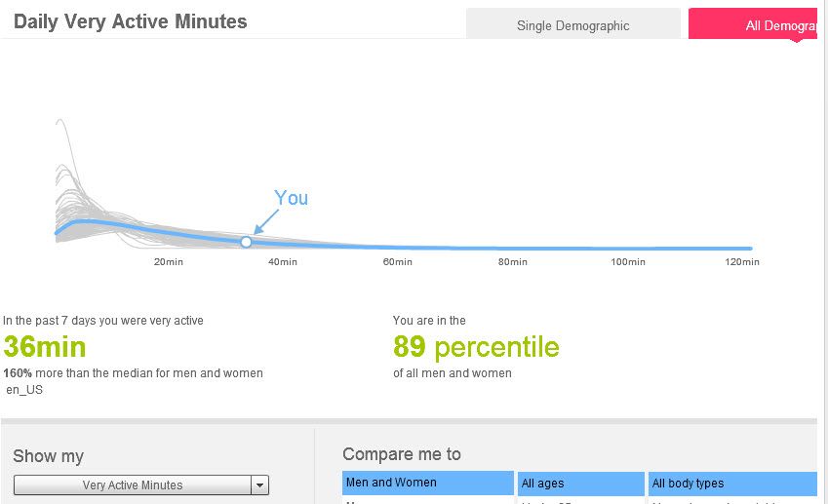Viewport: 828px width, 504px height.
Task: Click the "You" label on chart
Action: (x=291, y=199)
